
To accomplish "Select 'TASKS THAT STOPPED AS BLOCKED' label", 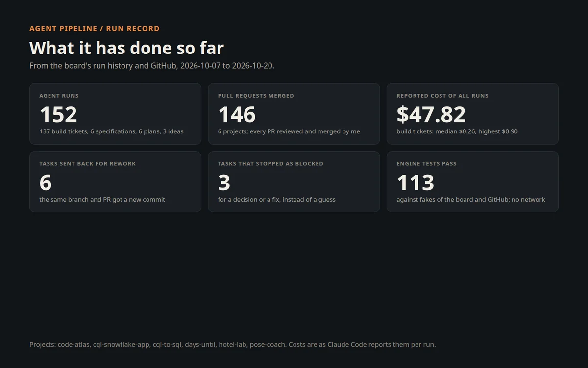I will click(270, 164).
